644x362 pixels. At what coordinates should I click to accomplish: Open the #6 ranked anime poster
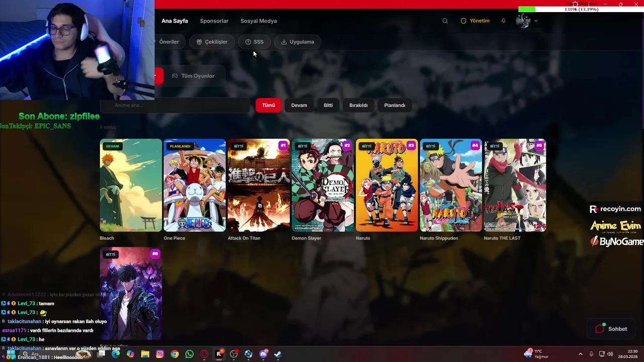pos(131,294)
